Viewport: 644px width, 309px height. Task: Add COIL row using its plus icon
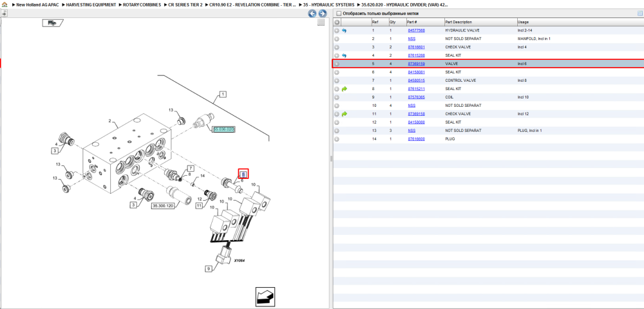(337, 97)
